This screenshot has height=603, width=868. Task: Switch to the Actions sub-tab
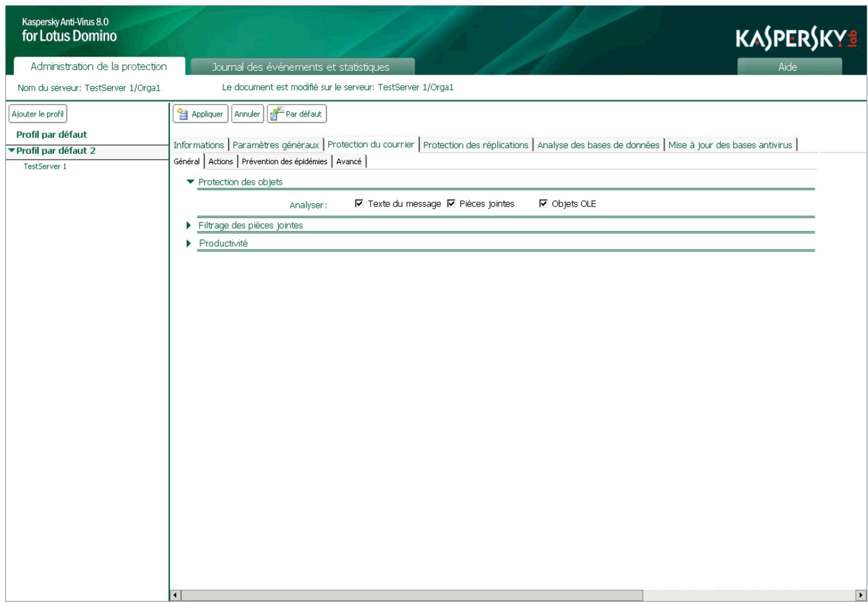click(x=221, y=162)
